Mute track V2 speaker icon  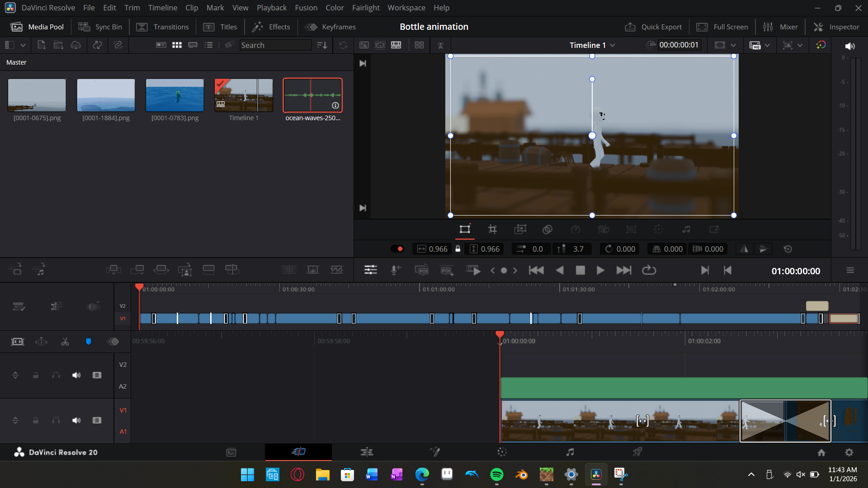pyautogui.click(x=76, y=375)
